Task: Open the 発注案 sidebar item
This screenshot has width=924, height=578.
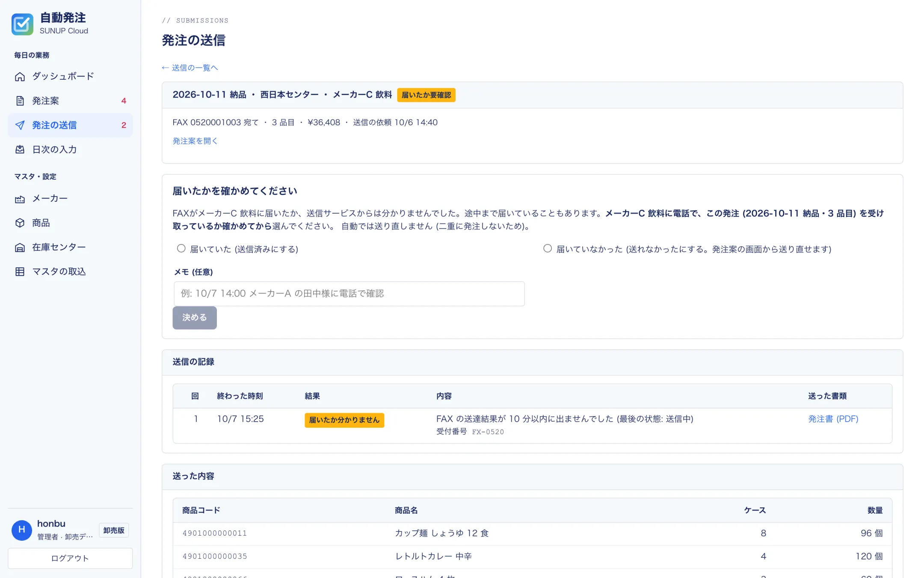Action: (x=70, y=101)
